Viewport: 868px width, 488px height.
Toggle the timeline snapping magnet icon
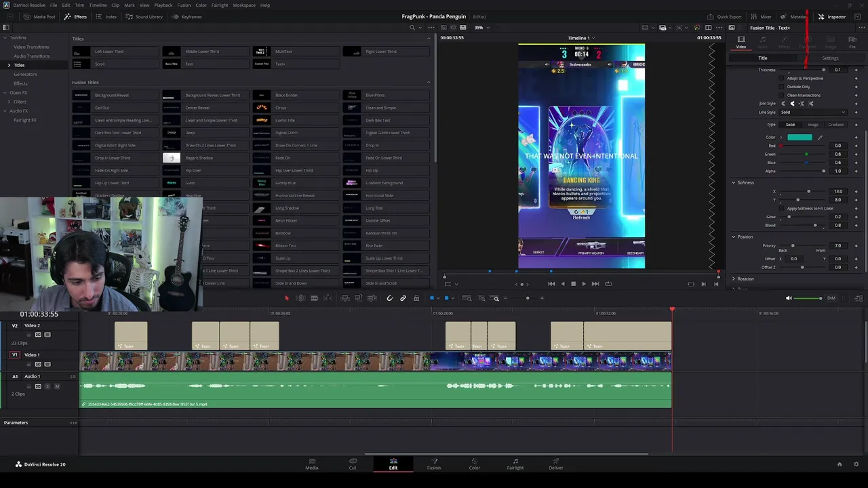click(x=389, y=298)
